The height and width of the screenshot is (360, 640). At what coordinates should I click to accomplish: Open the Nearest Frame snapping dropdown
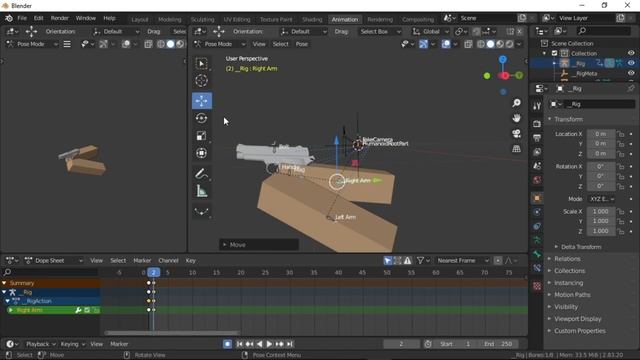(462, 260)
